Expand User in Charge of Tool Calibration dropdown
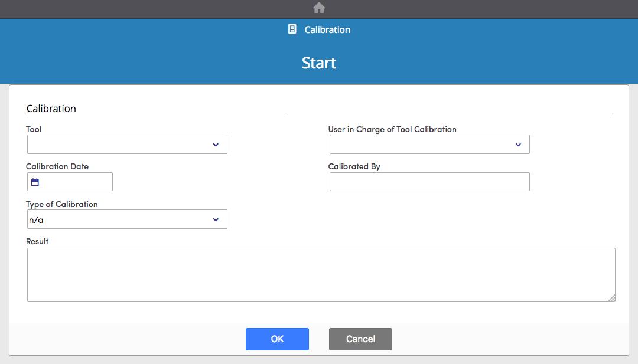638x364 pixels. pyautogui.click(x=429, y=144)
